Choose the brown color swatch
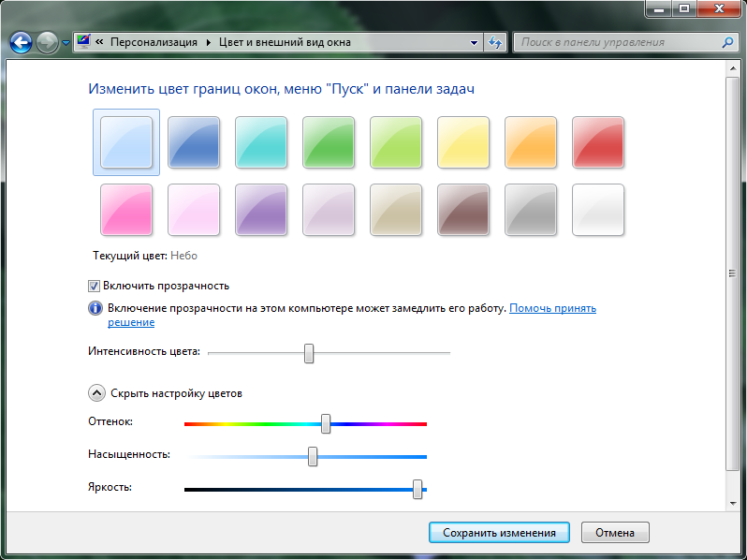This screenshot has width=747, height=560. click(x=463, y=210)
